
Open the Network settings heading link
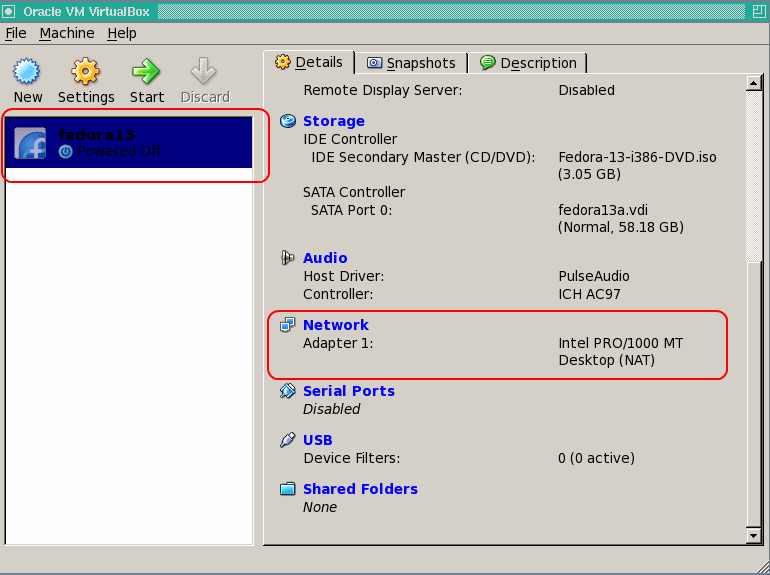pyautogui.click(x=336, y=325)
